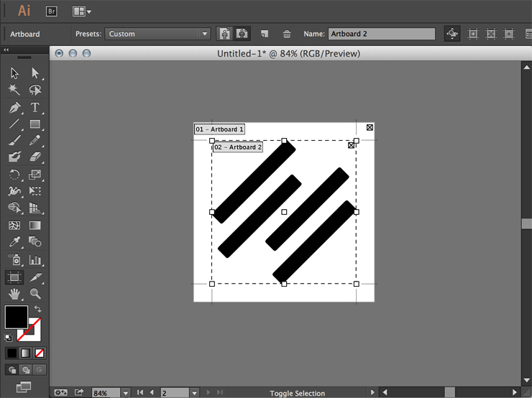This screenshot has width=532, height=398.
Task: Apply solid Color mode button
Action: click(x=12, y=353)
